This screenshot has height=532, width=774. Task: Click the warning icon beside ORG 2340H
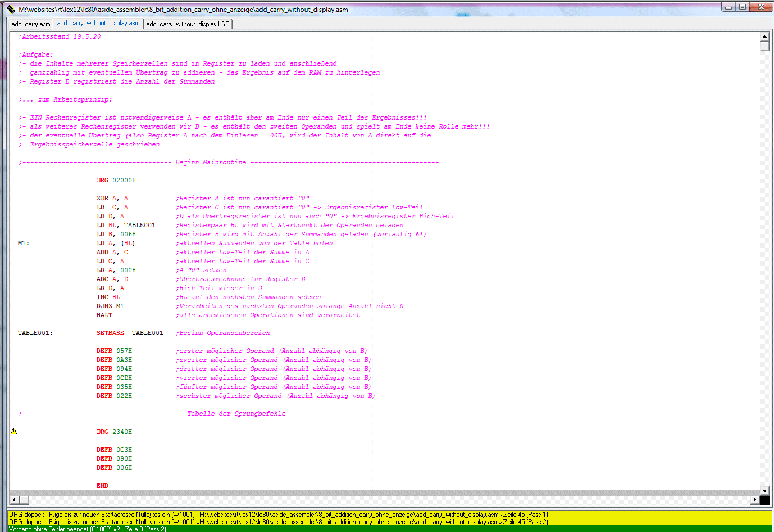[x=14, y=432]
